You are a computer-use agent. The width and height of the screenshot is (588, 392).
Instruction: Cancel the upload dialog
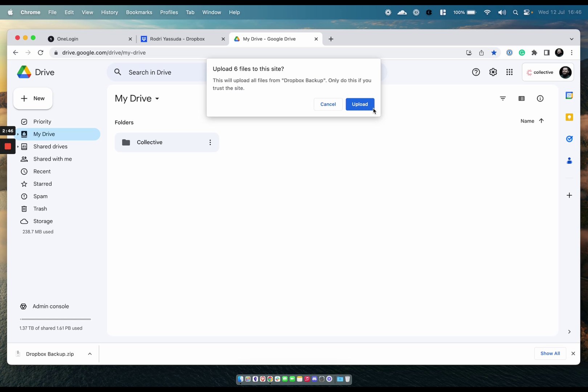328,104
